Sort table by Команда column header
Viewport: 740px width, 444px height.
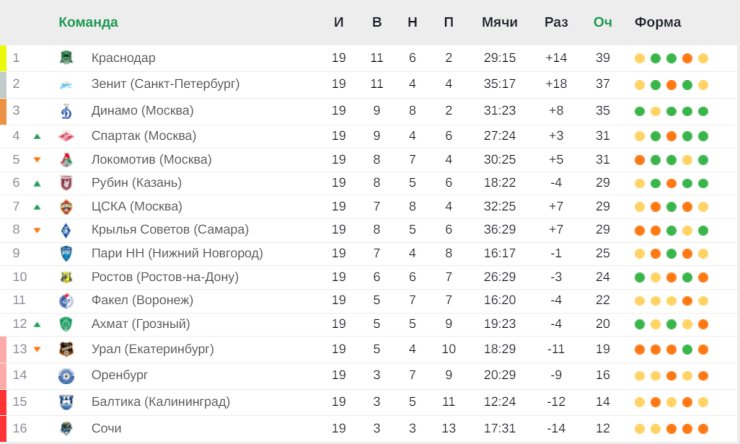[x=88, y=22]
